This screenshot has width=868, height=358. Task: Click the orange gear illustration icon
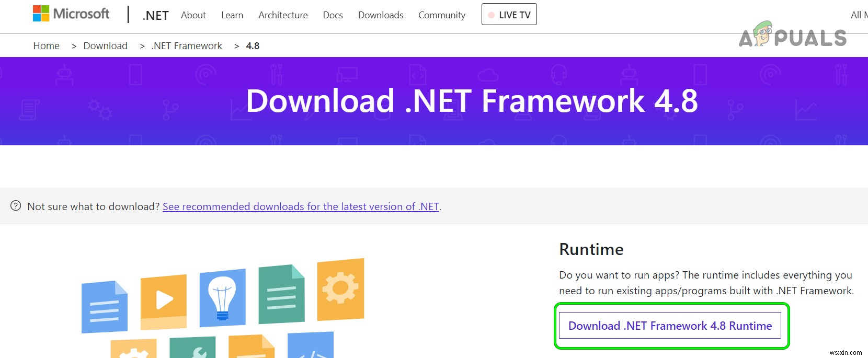[340, 288]
